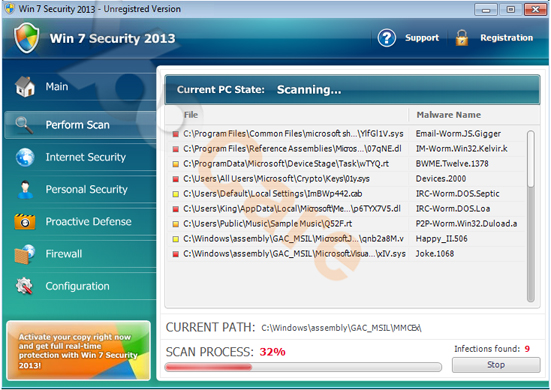Click the Main house icon
Image resolution: width=551 pixels, height=390 pixels.
25,87
